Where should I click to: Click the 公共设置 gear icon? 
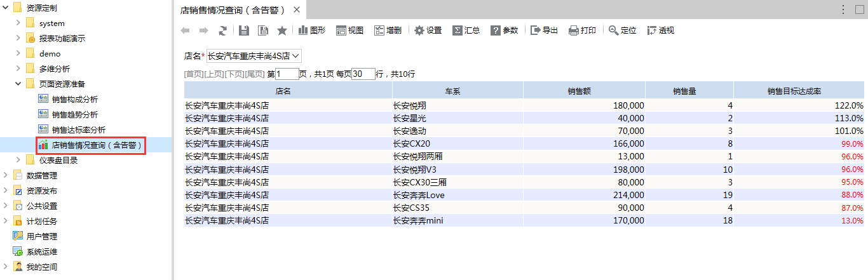(18, 206)
